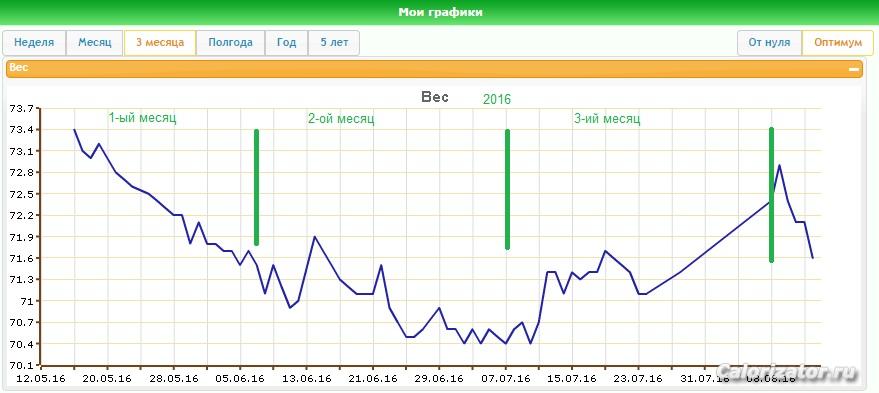Click the Calorizator.ru watermark link

pyautogui.click(x=787, y=372)
